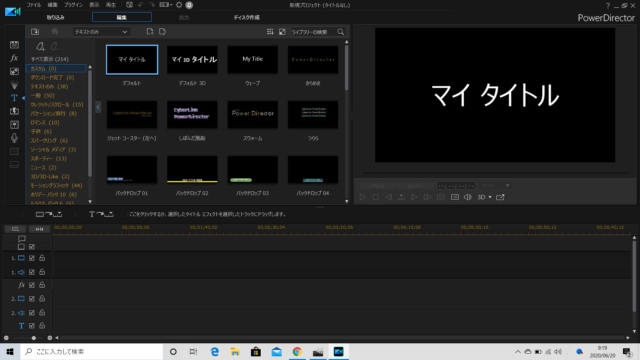Click zoom-out minus on timeline zoom
The height and width of the screenshot is (360, 640).
tap(6, 338)
